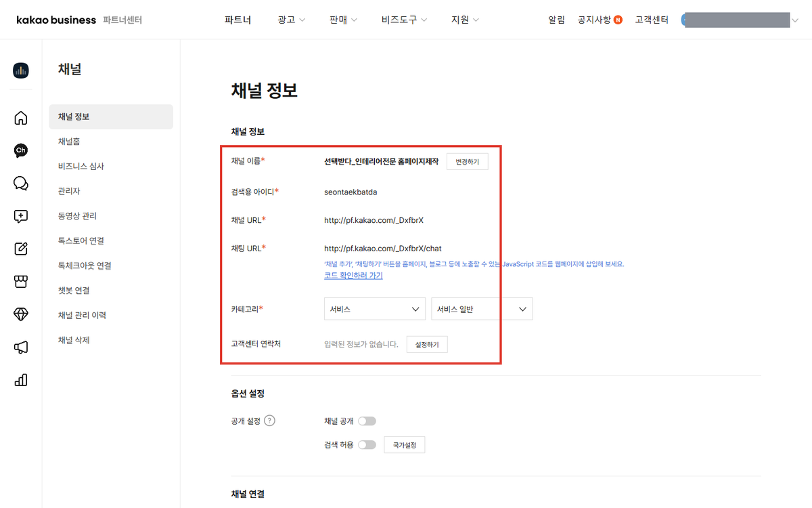The width and height of the screenshot is (812, 508).
Task: Click the 변경하기 button next to channel name
Action: pos(467,162)
